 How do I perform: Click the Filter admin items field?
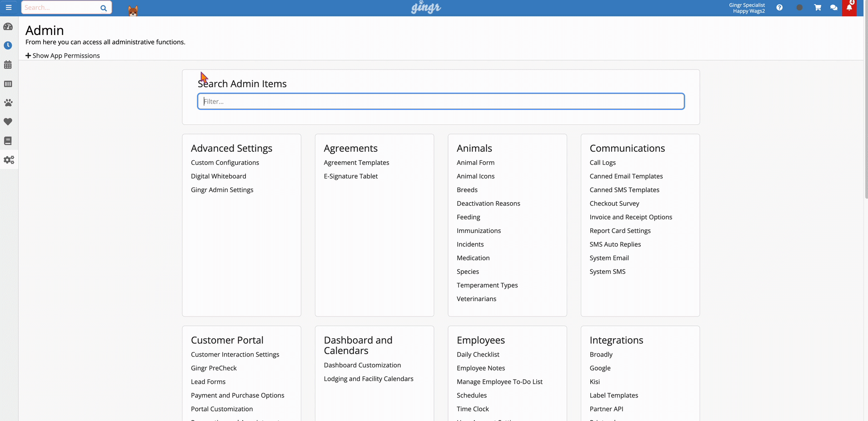coord(440,101)
